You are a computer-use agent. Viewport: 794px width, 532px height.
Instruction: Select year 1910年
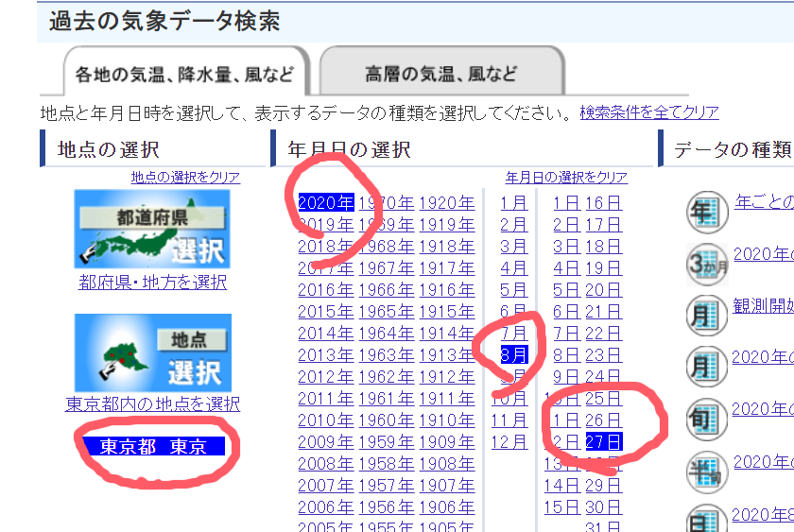[446, 420]
